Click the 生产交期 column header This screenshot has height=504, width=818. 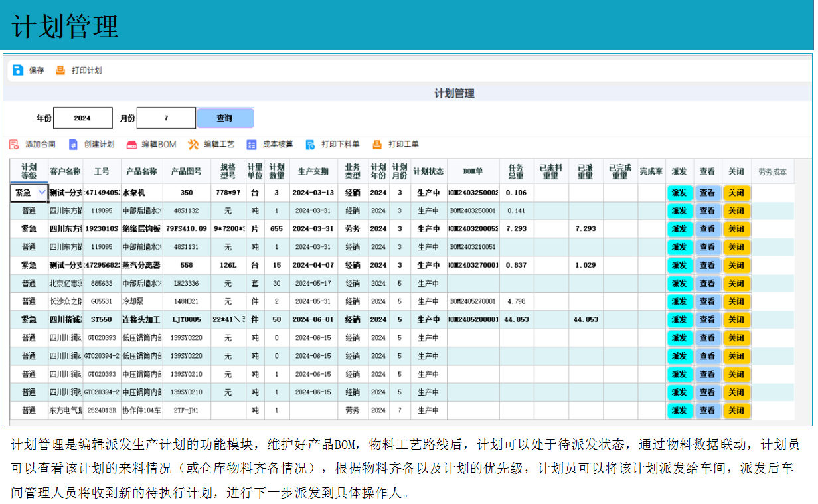point(313,171)
